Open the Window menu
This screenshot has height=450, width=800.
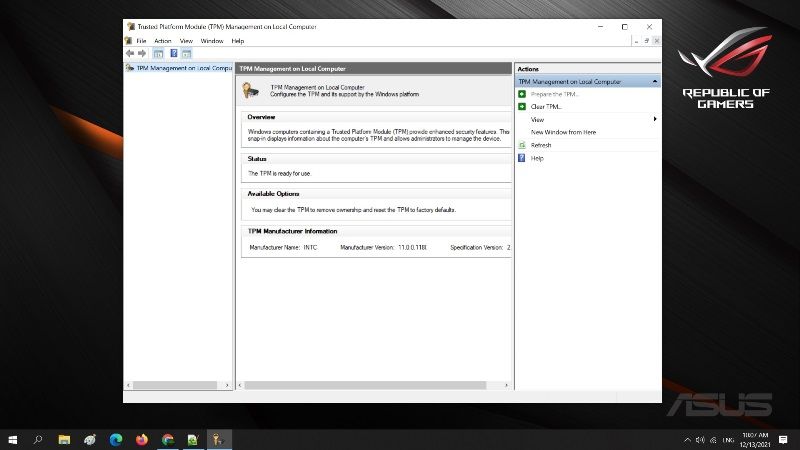(212, 41)
